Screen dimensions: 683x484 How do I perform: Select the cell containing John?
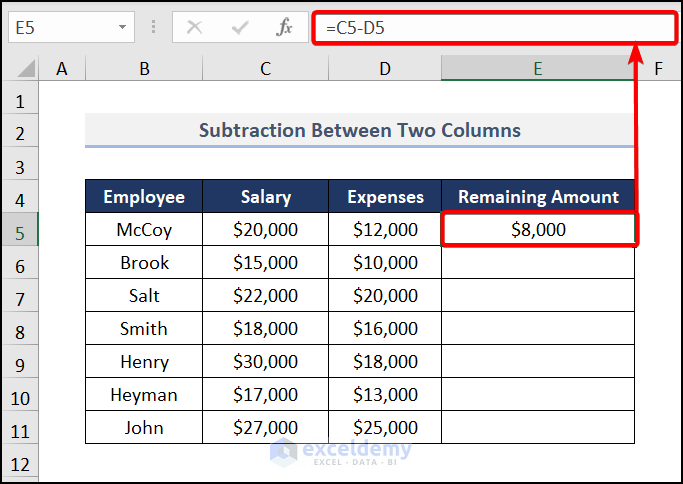pyautogui.click(x=144, y=428)
